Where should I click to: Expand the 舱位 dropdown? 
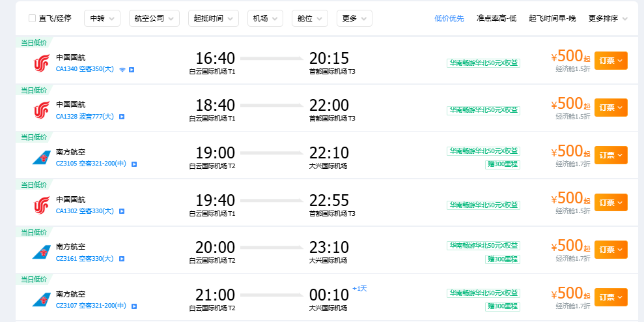310,18
